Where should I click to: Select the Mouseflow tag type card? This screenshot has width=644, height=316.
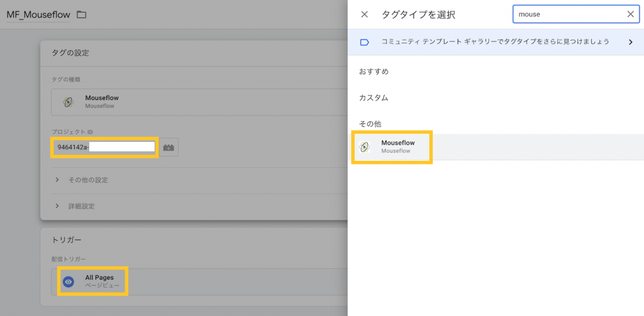pyautogui.click(x=199, y=102)
